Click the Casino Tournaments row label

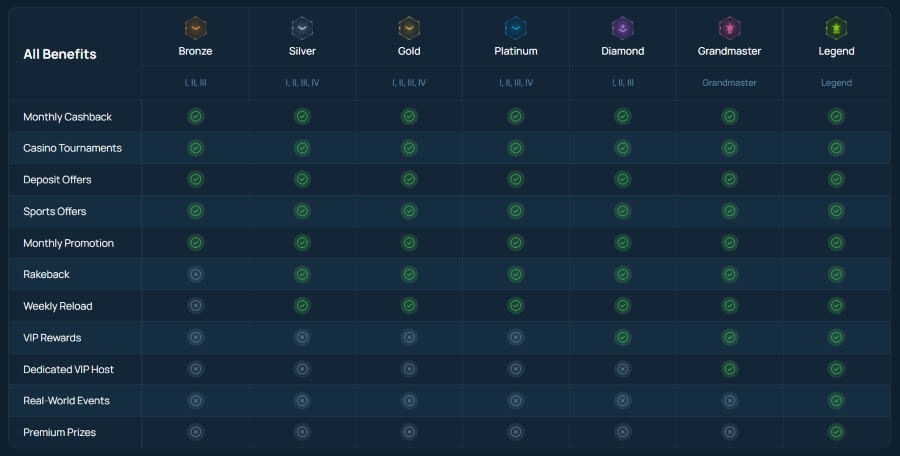click(x=72, y=148)
